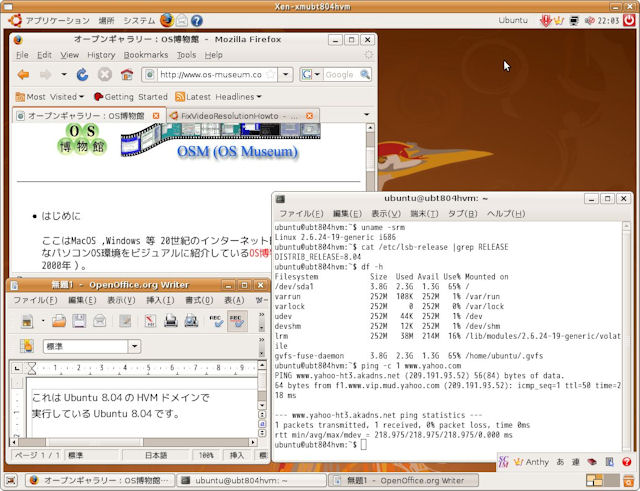Click the help launcher icon in panel

point(197,20)
